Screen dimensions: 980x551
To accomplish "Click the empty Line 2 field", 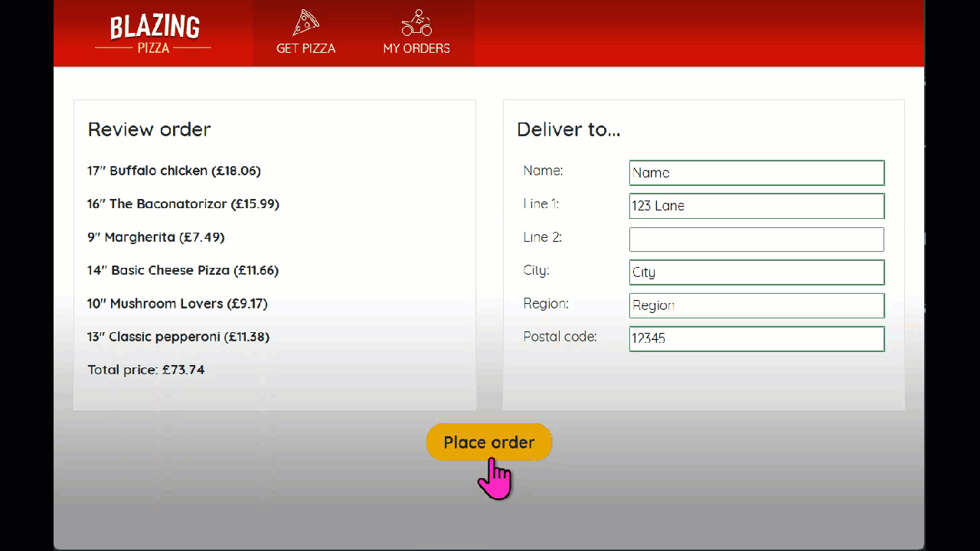I will click(x=756, y=239).
